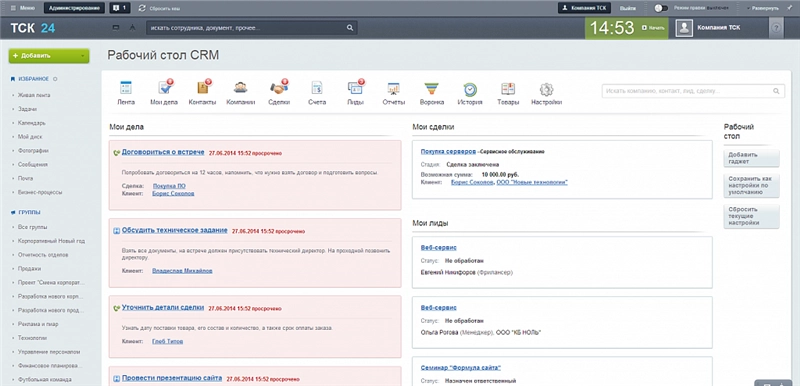Open Живая лента in sidebar
This screenshot has width=800, height=386.
(x=34, y=95)
